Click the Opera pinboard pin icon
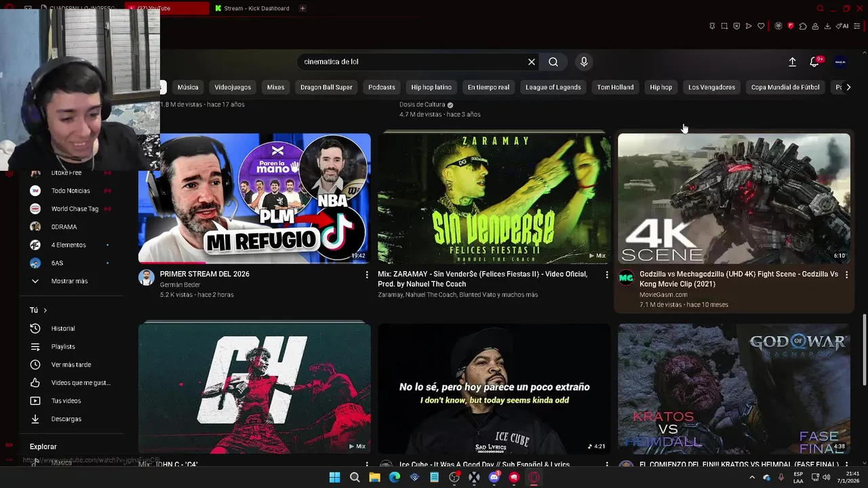The height and width of the screenshot is (488, 868). point(712,26)
